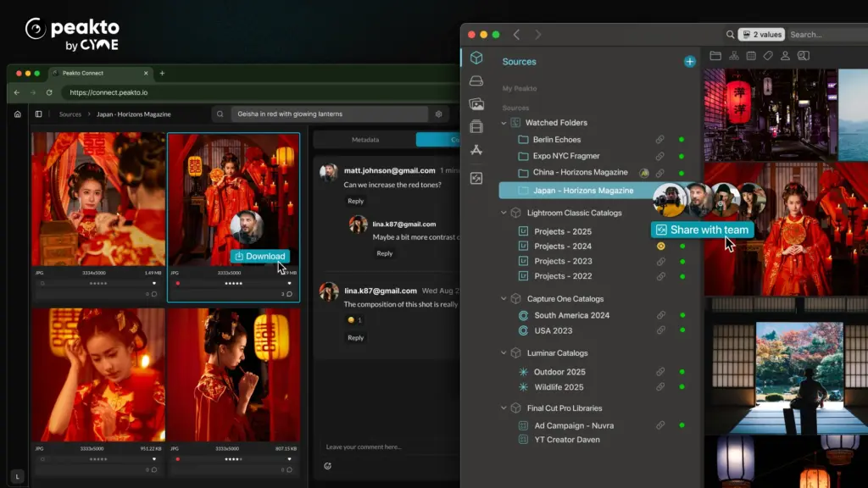Click the link icon next to Berlin Echoes
This screenshot has height=488, width=868.
pos(660,140)
